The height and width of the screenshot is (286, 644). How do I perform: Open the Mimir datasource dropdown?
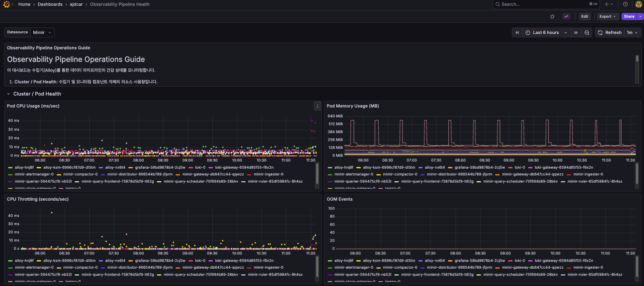tap(42, 33)
